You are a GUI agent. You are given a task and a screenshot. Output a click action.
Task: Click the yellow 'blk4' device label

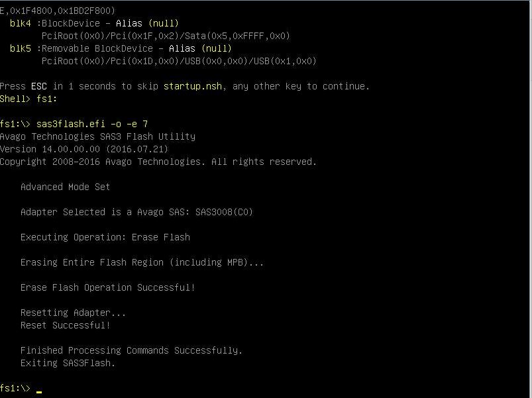[x=21, y=23]
